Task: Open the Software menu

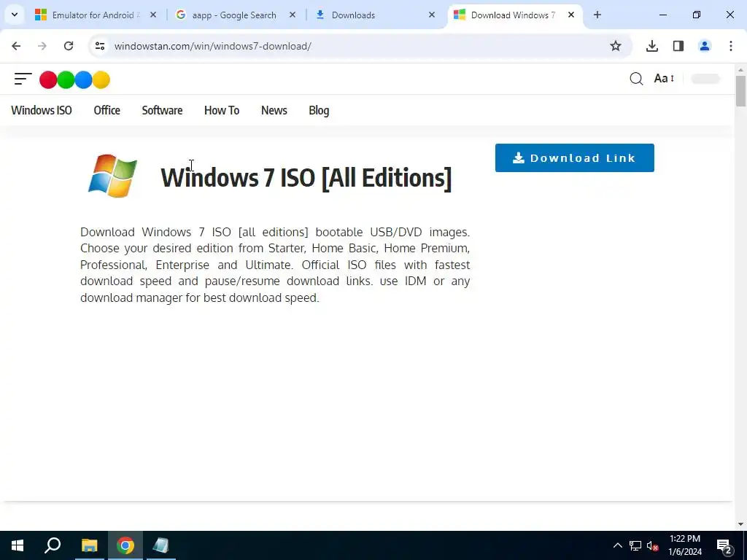Action: tap(162, 111)
